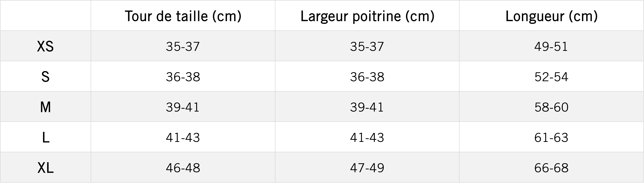Click the M longueur value 58-60
This screenshot has width=644, height=185.
[551, 107]
